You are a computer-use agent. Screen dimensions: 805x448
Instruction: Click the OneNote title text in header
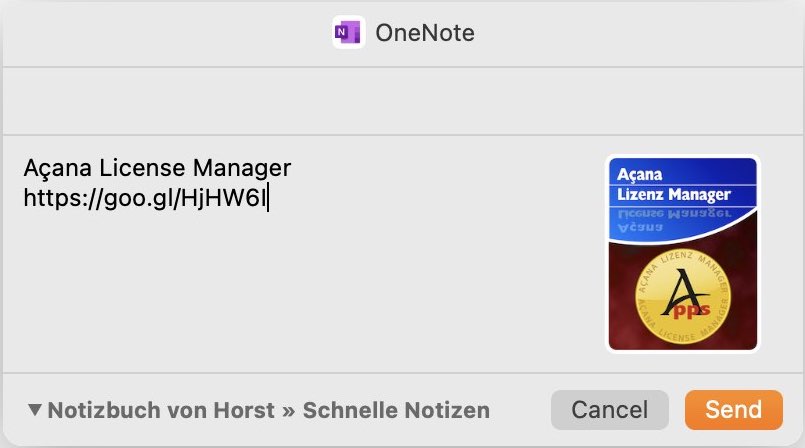[425, 33]
